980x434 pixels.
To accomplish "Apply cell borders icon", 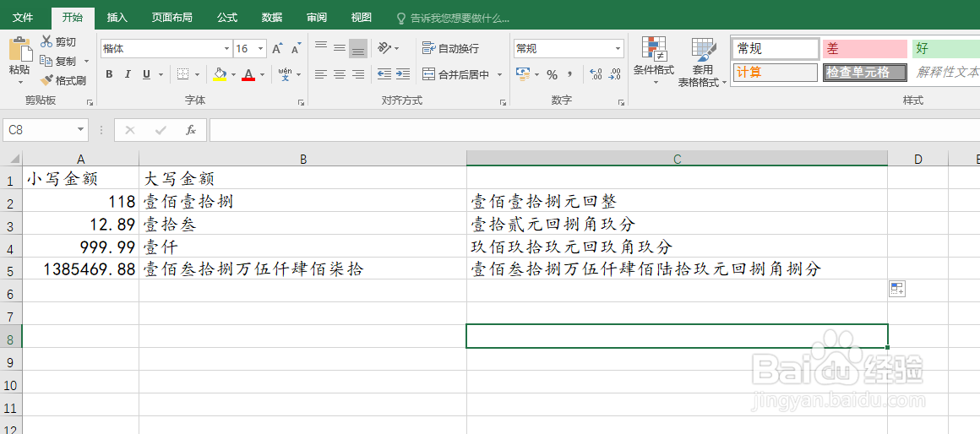I will click(182, 74).
